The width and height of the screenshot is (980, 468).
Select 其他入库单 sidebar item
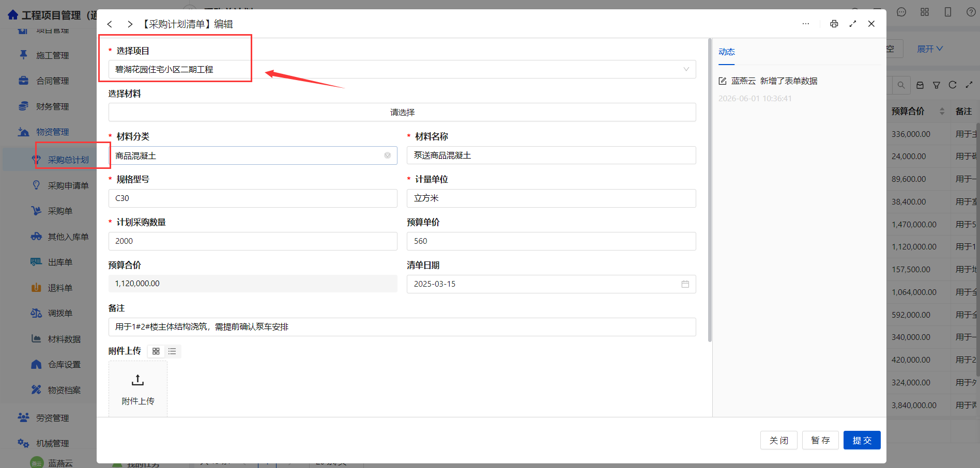pos(68,237)
